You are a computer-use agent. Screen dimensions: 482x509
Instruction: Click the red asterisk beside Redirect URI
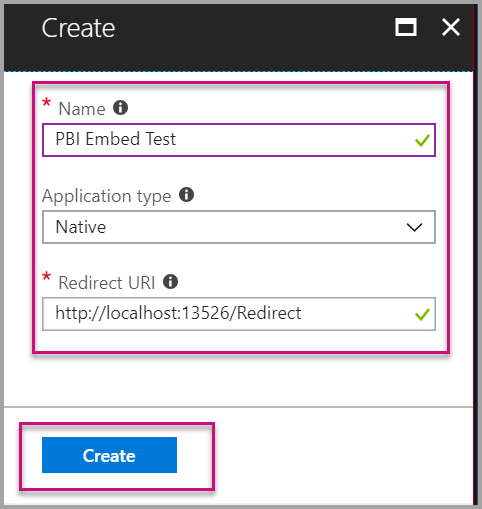point(46,277)
